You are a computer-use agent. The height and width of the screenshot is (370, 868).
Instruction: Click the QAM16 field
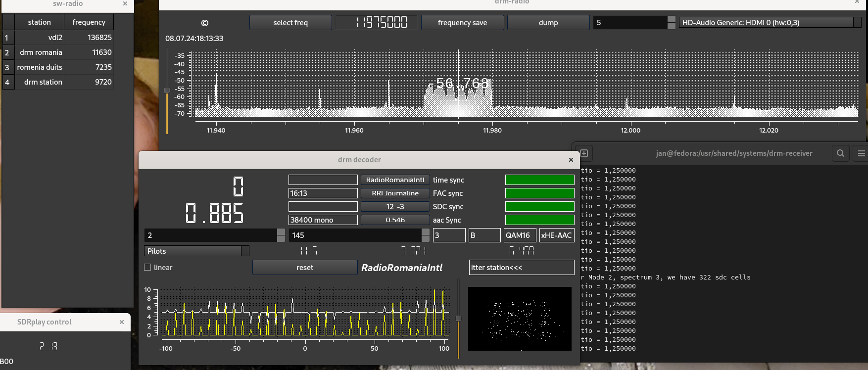(x=520, y=235)
